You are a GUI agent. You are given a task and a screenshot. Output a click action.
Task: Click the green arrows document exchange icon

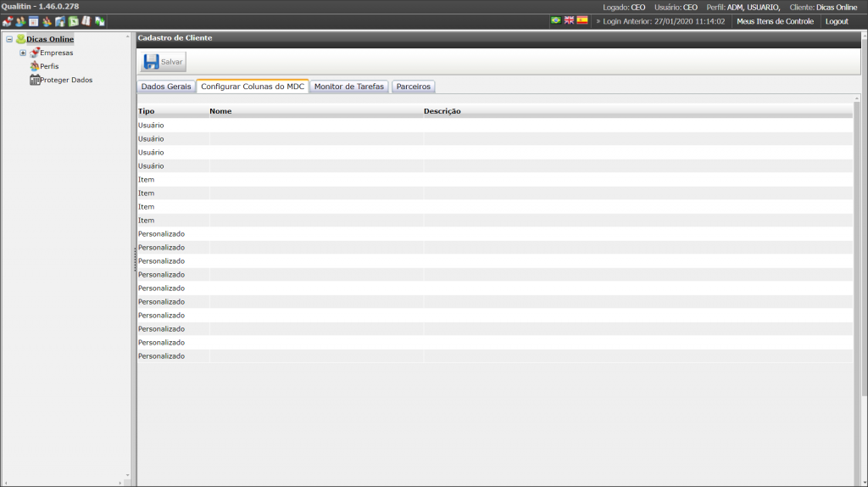100,21
